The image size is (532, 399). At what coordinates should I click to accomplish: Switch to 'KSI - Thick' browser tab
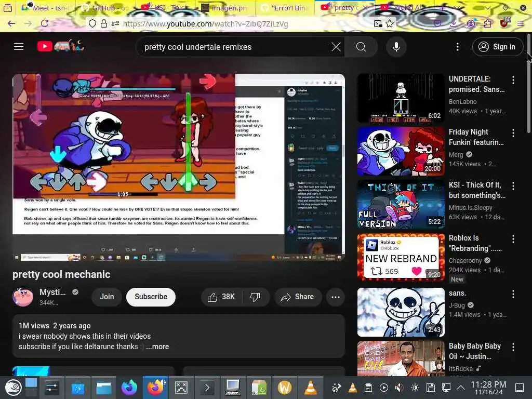[x=166, y=7]
